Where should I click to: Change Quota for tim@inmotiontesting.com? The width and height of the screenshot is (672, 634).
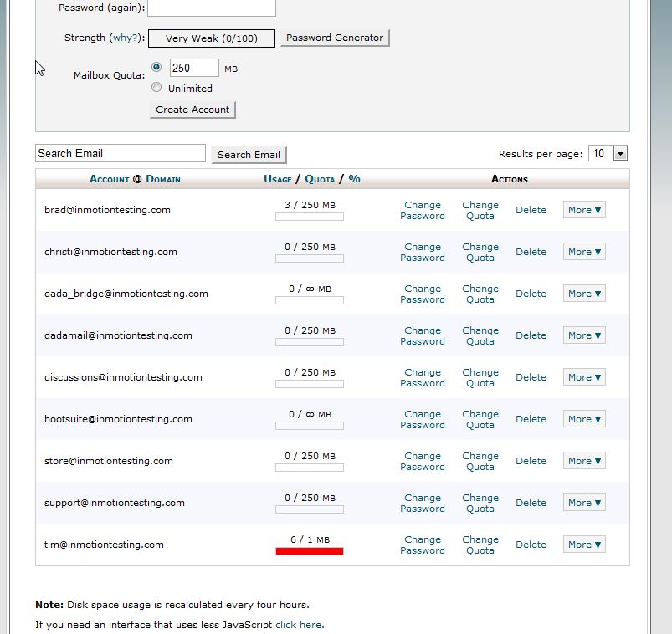[x=480, y=545]
